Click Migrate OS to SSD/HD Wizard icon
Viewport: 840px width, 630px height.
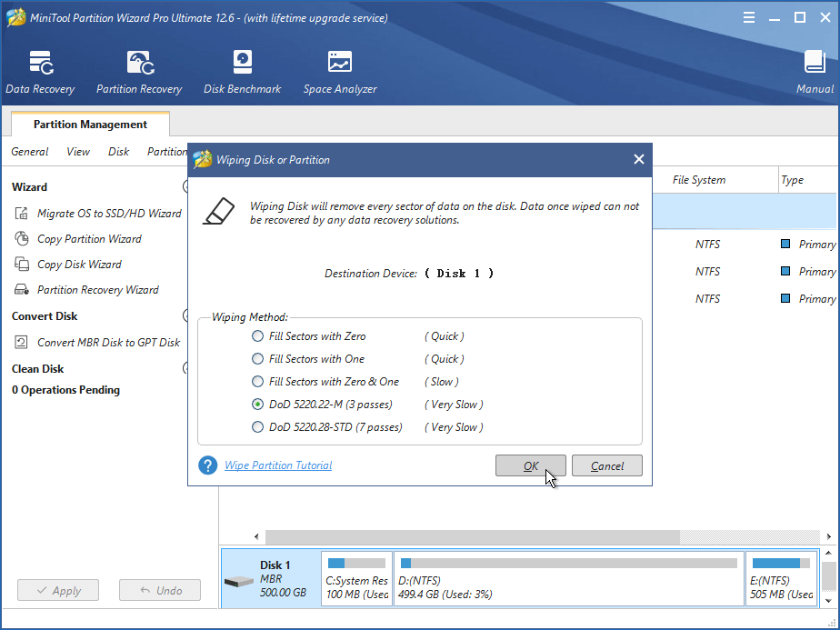[x=22, y=214]
